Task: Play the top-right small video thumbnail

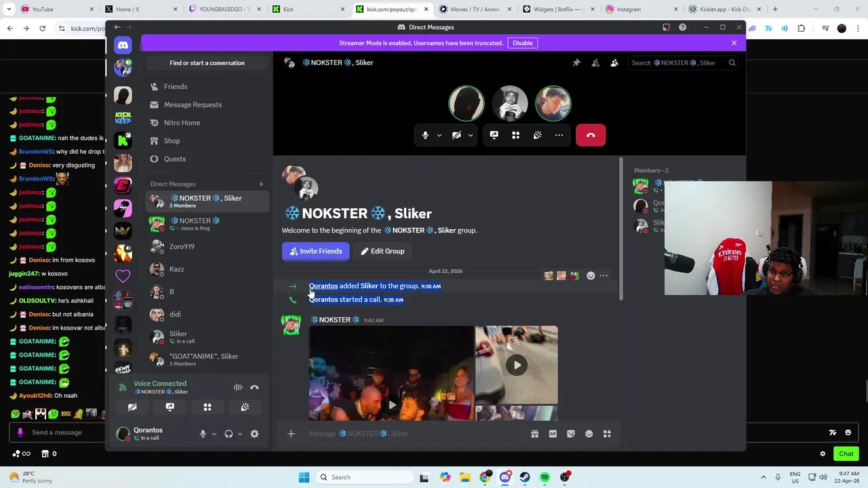Action: pos(517,365)
